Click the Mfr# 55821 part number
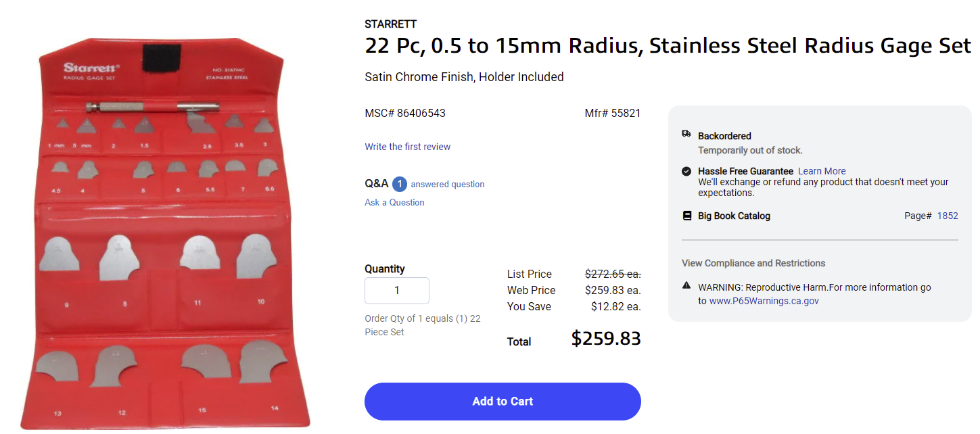The height and width of the screenshot is (434, 980). [x=613, y=113]
